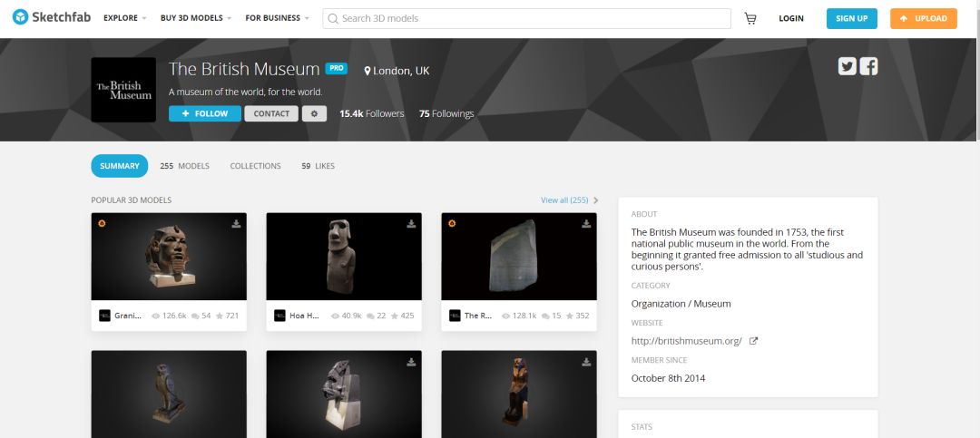Image resolution: width=980 pixels, height=438 pixels.
Task: Click the The R... model title
Action: click(478, 316)
